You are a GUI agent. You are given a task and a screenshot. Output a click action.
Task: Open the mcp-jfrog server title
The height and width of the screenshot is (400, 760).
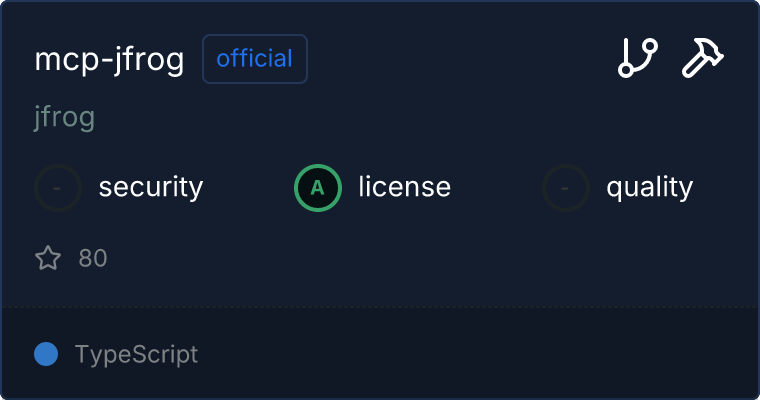click(110, 60)
